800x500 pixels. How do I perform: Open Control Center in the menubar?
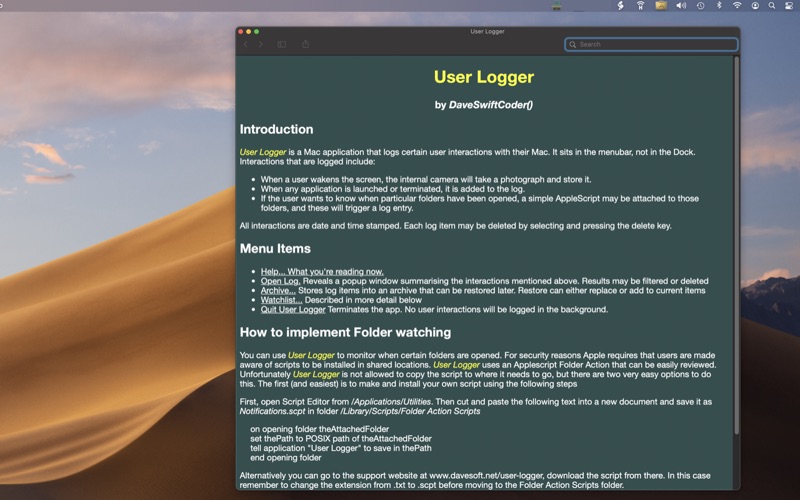(x=789, y=6)
